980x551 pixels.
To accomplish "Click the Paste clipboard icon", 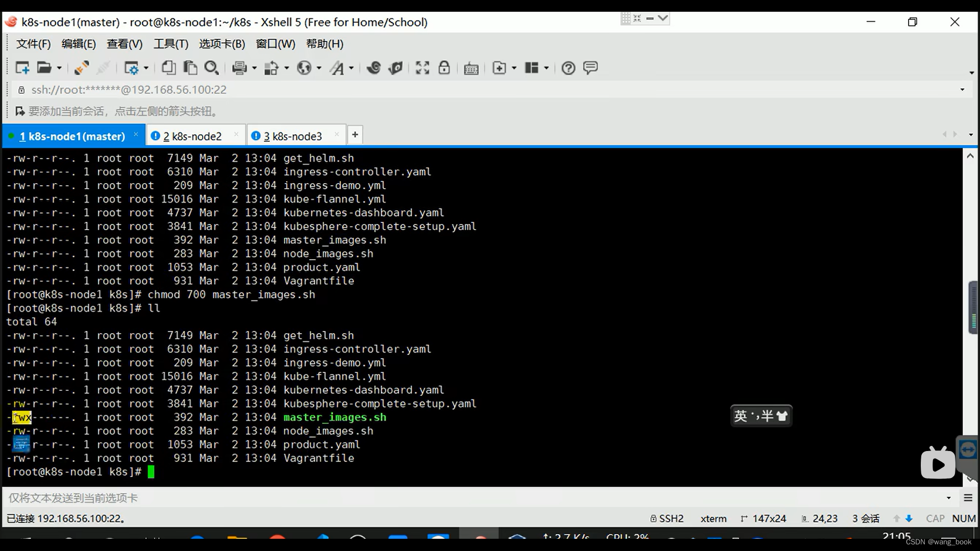I will point(190,68).
